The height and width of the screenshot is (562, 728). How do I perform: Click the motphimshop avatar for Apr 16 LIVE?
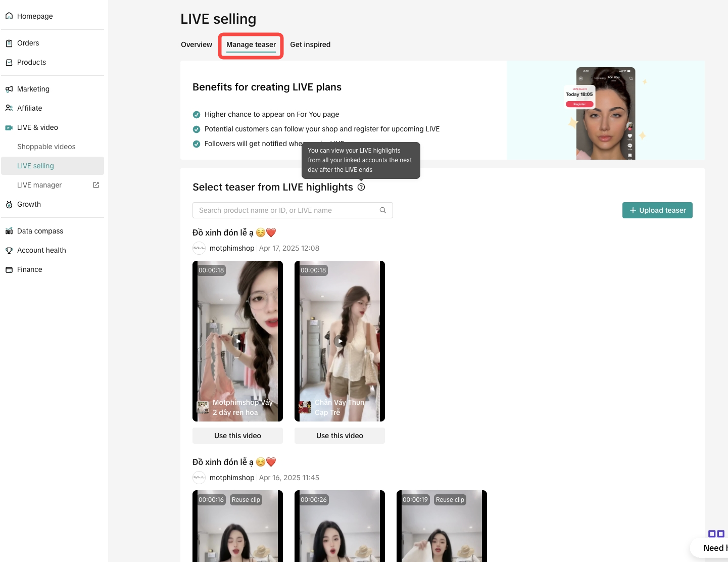point(199,478)
